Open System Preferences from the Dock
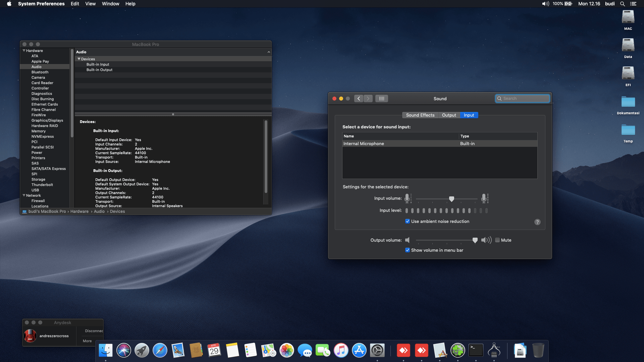Viewport: 644px width, 362px height. tap(378, 350)
